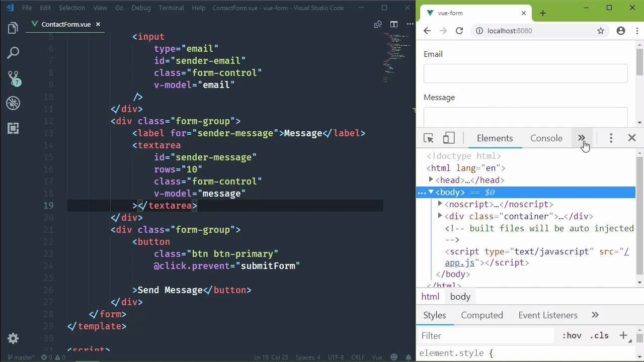Open the Go menu
The image size is (644, 362).
click(119, 8)
